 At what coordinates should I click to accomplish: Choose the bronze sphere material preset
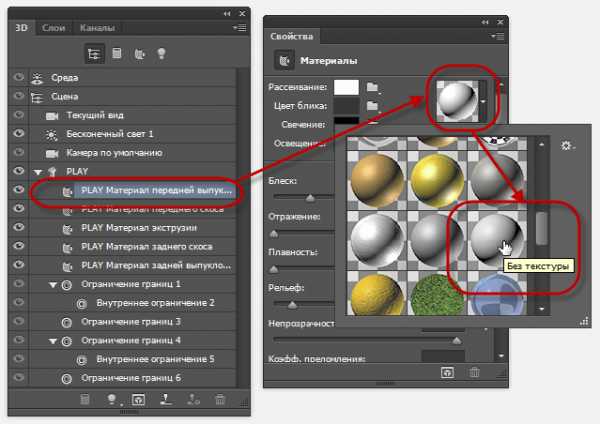377,180
